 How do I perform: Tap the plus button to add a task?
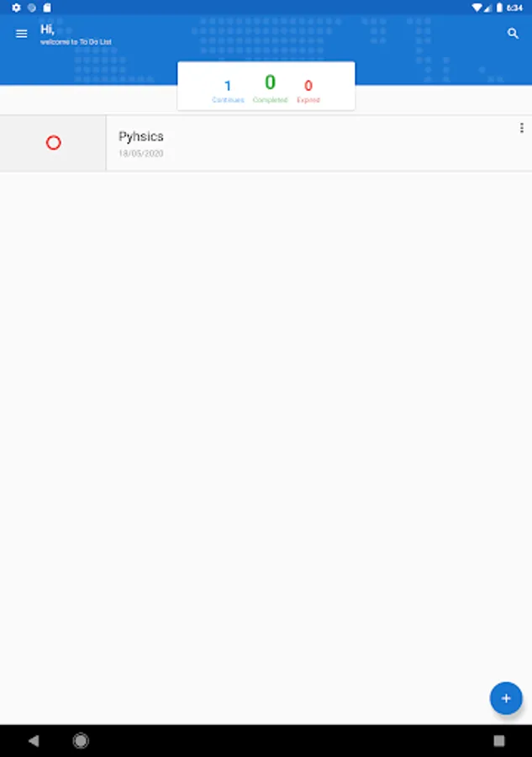point(505,698)
